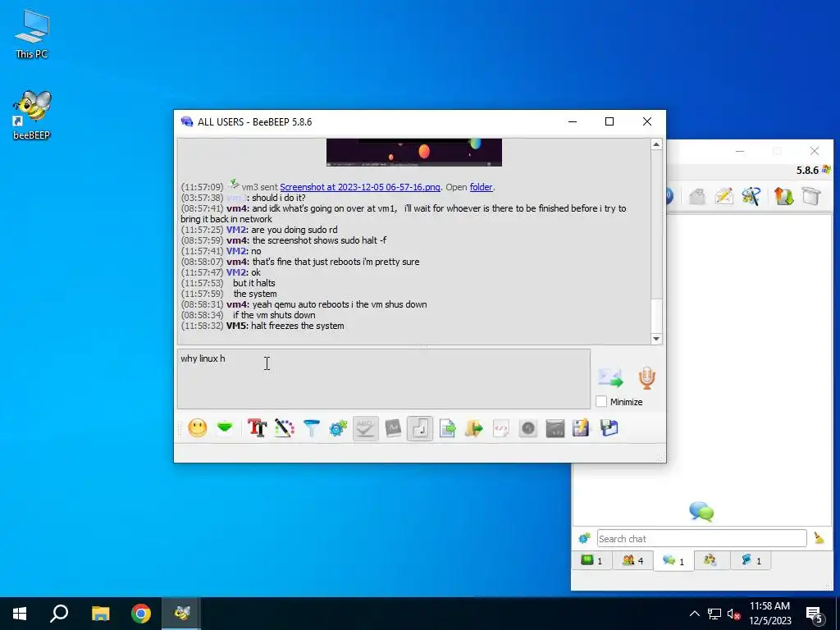Open Windows Start menu
The width and height of the screenshot is (840, 630).
20,614
